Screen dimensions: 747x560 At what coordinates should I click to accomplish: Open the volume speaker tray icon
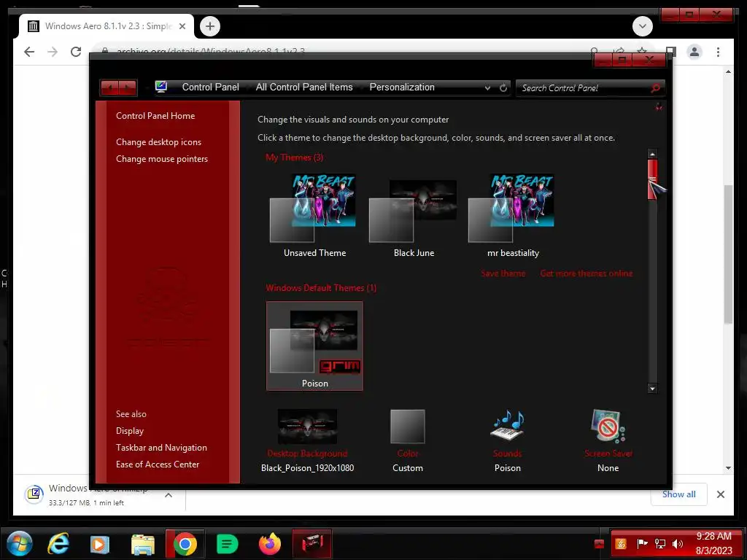tap(678, 543)
